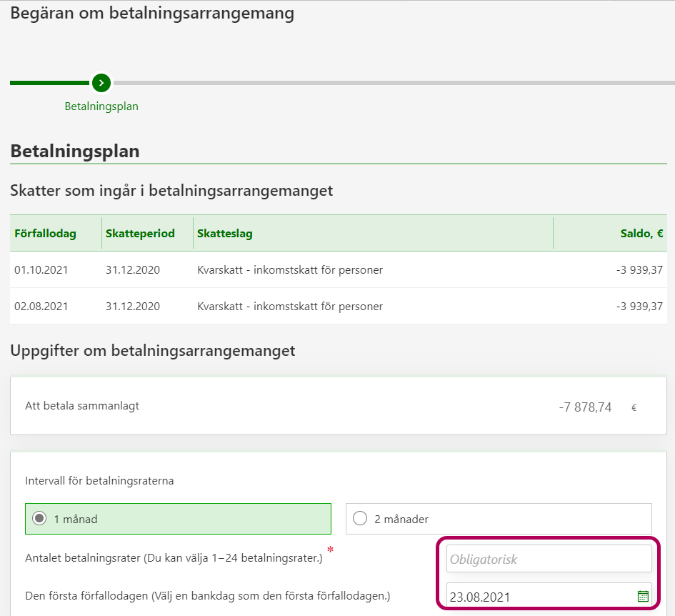Select the 1 månad interval option
675x616 pixels.
tap(178, 519)
